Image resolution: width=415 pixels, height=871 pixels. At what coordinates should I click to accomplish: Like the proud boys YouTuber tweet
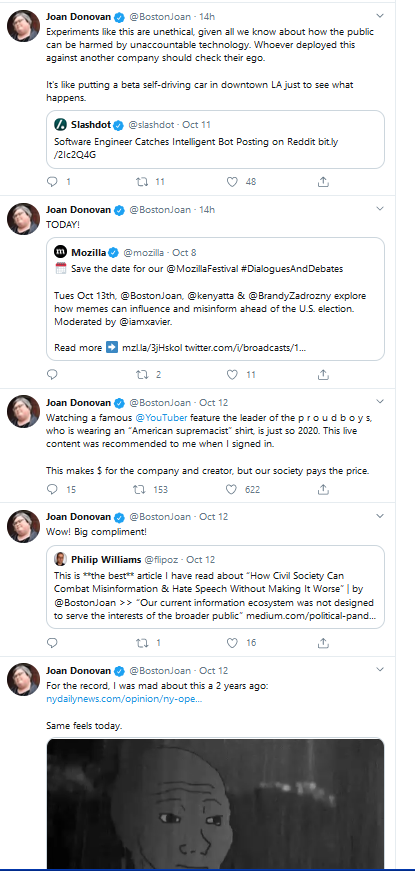tap(232, 489)
